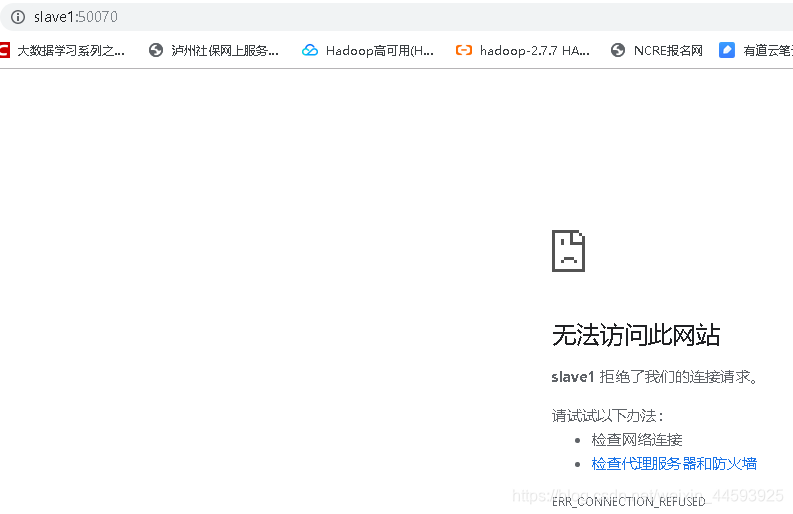793x514 pixels.
Task: Open the 泸州社保网上服务 bookmark
Action: point(213,51)
